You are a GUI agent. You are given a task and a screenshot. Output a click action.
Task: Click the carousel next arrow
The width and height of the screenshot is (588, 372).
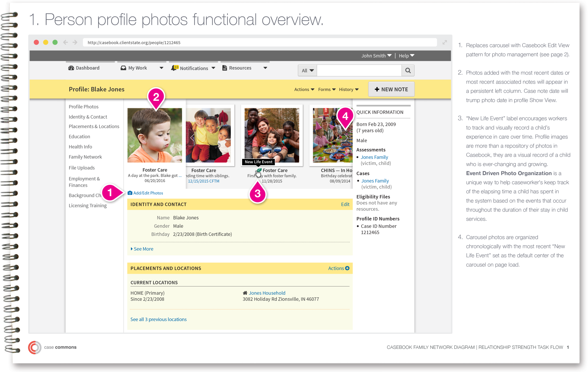346,137
